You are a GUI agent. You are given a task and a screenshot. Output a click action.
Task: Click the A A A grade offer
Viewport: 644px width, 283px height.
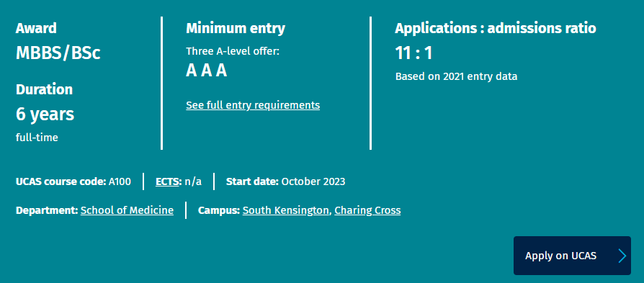[206, 71]
